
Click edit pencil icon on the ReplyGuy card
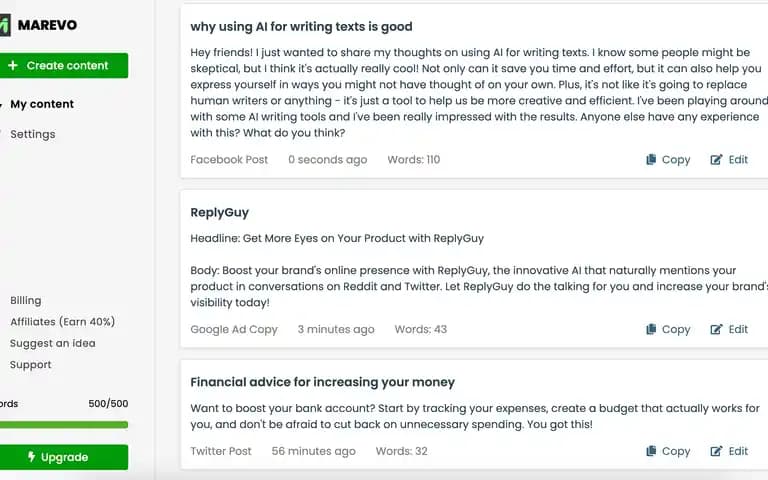click(x=716, y=329)
